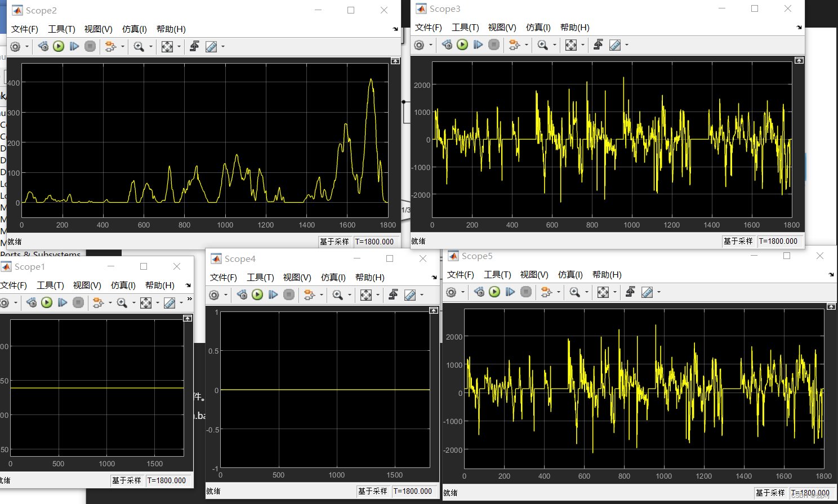Click Scope3 undock arrow in menu bar
Image resolution: width=838 pixels, height=504 pixels.
pyautogui.click(x=799, y=28)
